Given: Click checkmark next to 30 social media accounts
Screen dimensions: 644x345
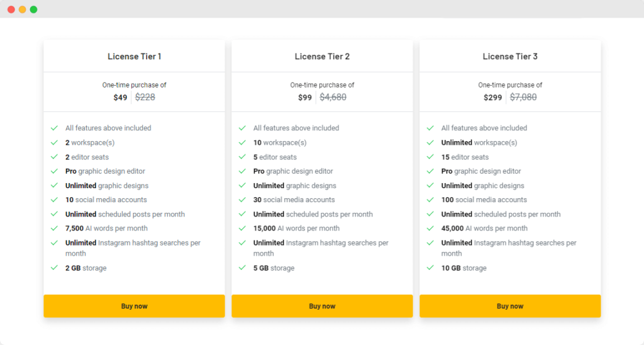Looking at the screenshot, I should coord(242,200).
